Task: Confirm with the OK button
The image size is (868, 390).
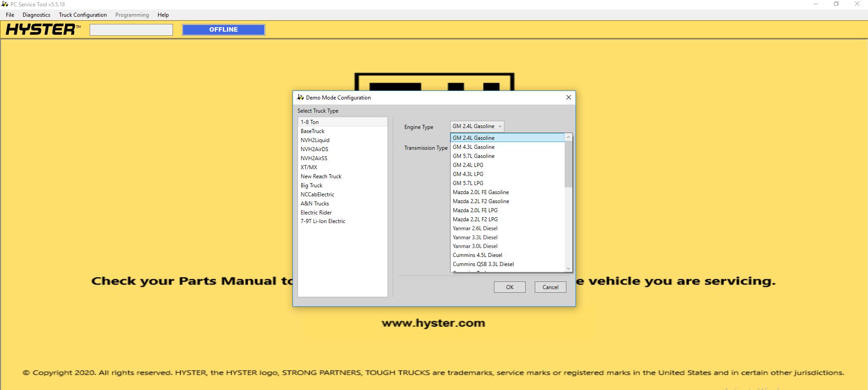Action: tap(510, 287)
